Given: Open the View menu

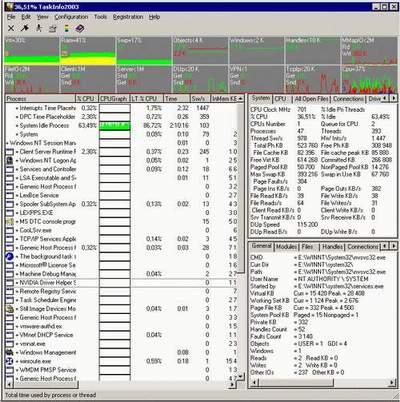Looking at the screenshot, I should 42,17.
